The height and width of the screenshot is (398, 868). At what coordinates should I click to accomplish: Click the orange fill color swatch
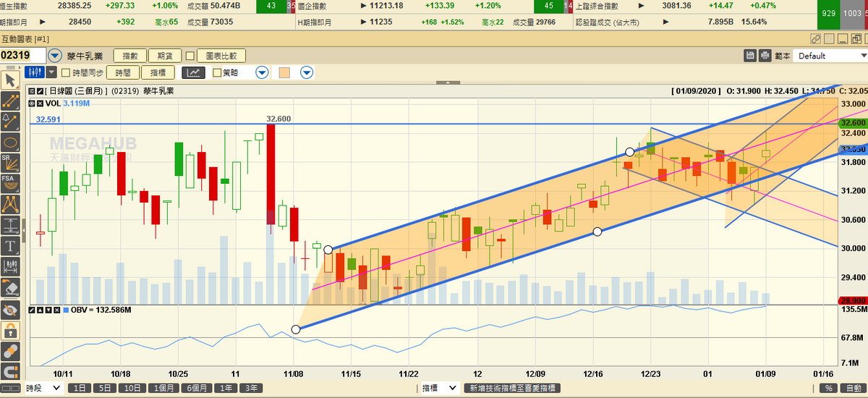coord(284,72)
